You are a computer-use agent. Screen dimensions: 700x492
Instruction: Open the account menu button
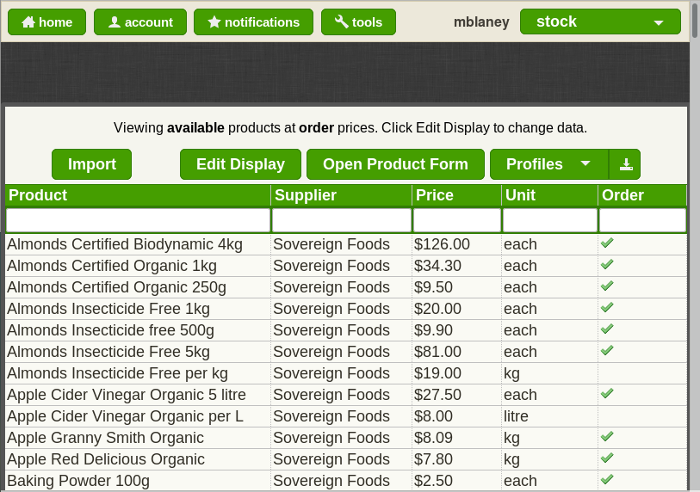pos(140,22)
